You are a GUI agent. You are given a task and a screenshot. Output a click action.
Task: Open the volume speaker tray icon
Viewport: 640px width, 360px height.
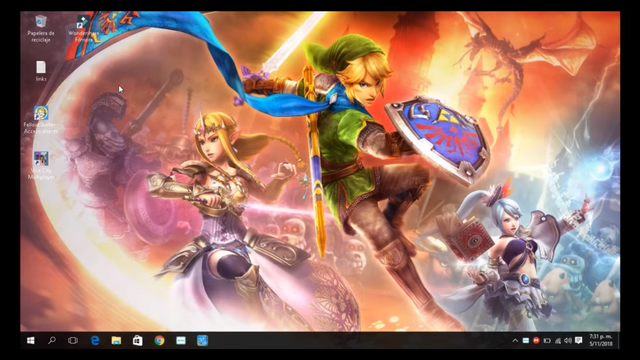(568, 340)
